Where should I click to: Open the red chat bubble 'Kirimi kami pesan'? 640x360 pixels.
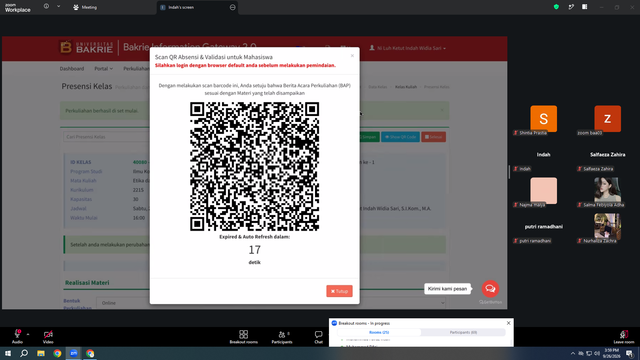click(x=490, y=289)
